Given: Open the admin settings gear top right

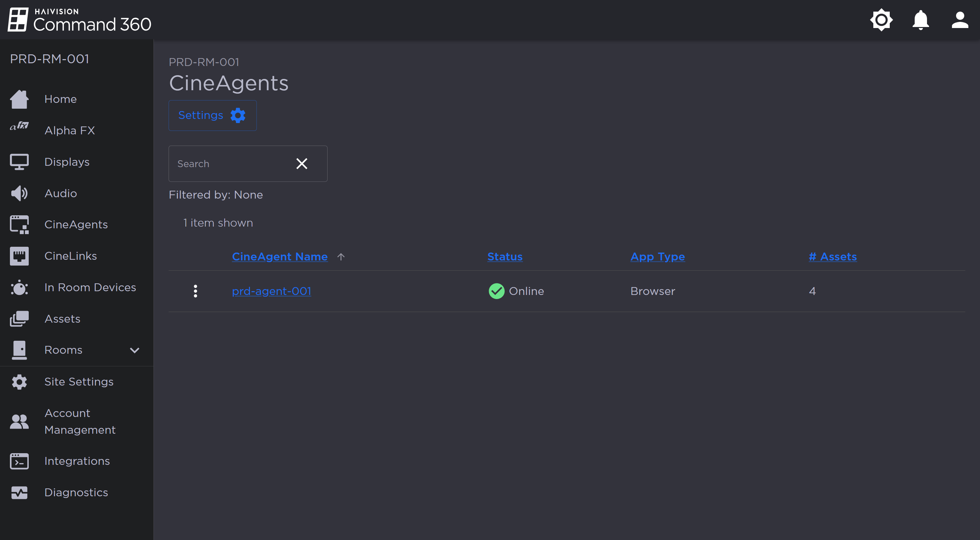Looking at the screenshot, I should click(881, 20).
